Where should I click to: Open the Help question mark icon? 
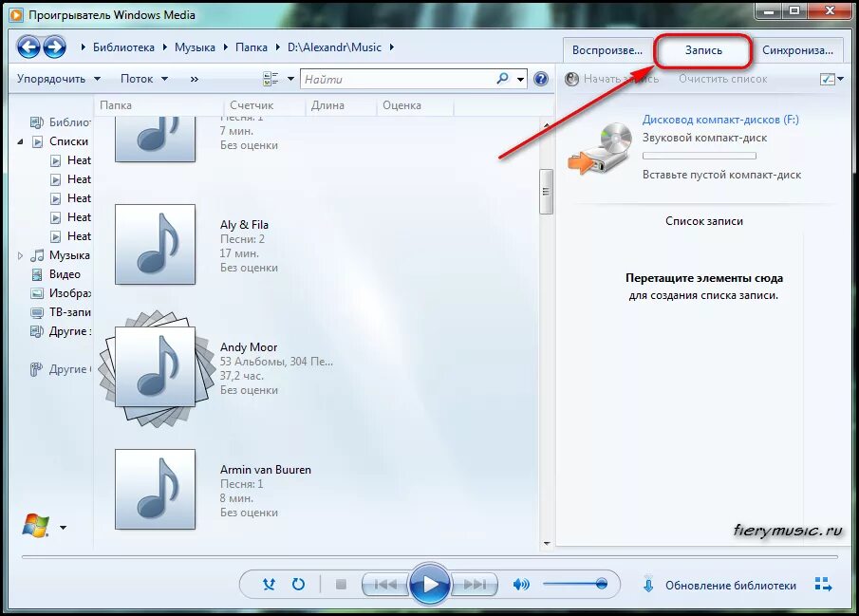point(541,79)
